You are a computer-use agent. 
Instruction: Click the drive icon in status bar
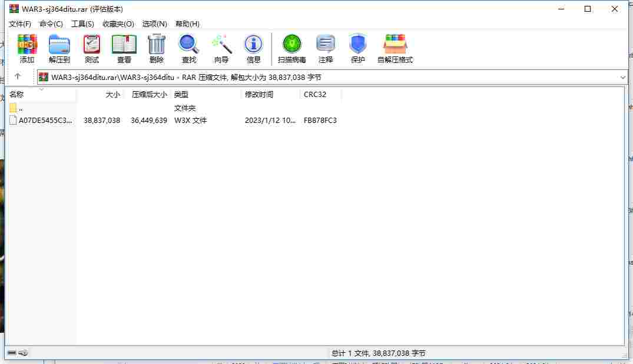(12, 353)
